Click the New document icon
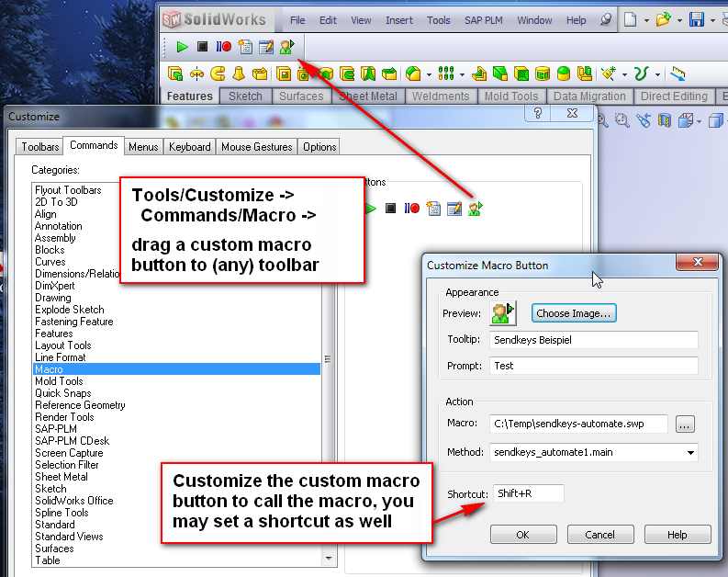Screen dimensions: 728x577 tap(630, 20)
